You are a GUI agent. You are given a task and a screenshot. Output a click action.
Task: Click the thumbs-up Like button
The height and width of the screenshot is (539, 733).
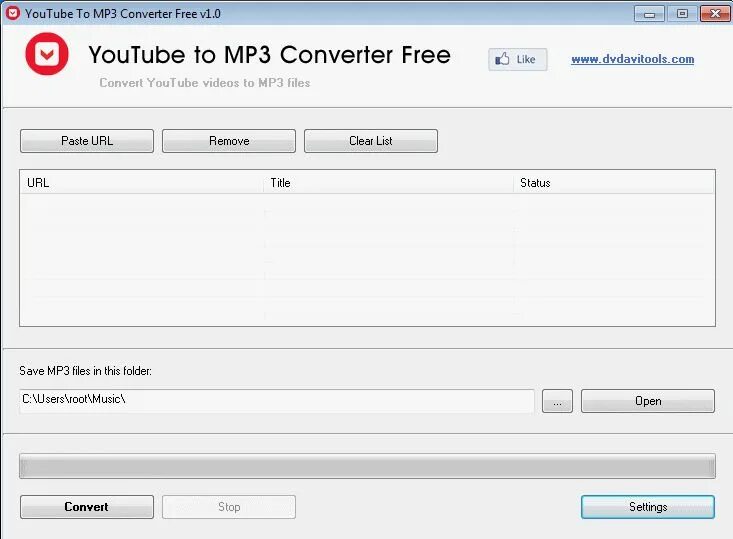point(517,59)
